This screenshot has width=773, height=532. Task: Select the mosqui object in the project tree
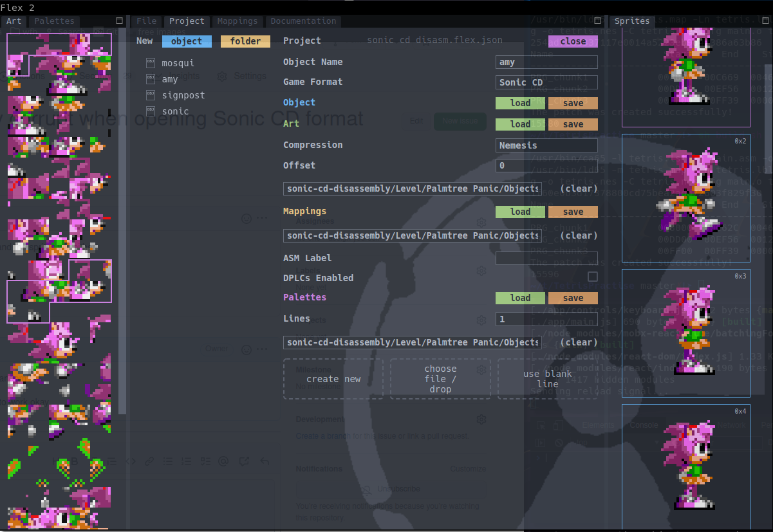[178, 63]
